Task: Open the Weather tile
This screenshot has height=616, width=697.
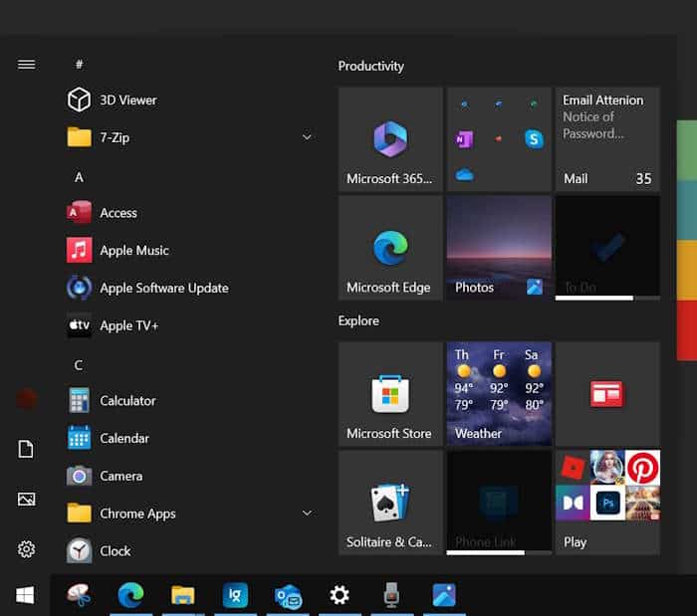Action: [x=499, y=394]
